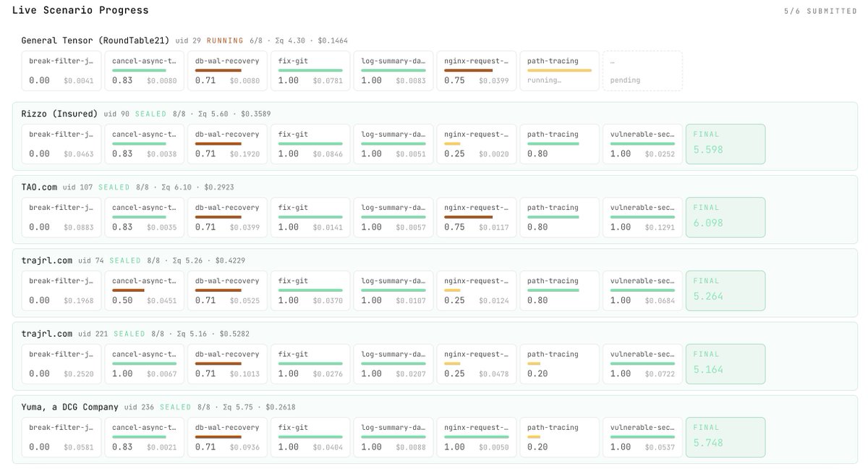This screenshot has width=868, height=469.
Task: Open the log-summary card in trajrl.com uid 74 row
Action: pos(393,291)
